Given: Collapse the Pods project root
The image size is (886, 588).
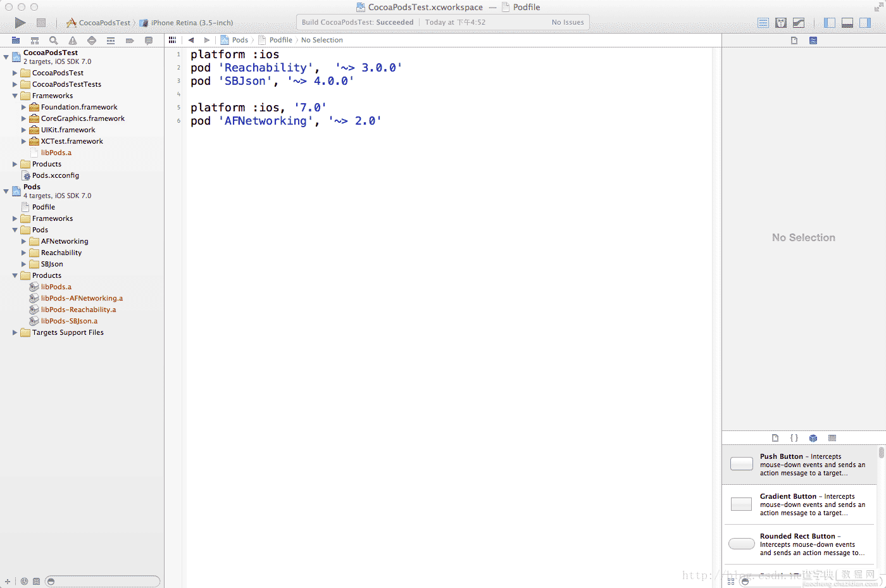Looking at the screenshot, I should point(6,191).
